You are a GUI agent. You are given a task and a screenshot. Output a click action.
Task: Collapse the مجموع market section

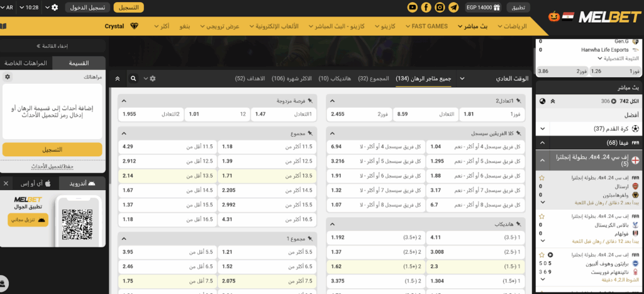tap(124, 133)
